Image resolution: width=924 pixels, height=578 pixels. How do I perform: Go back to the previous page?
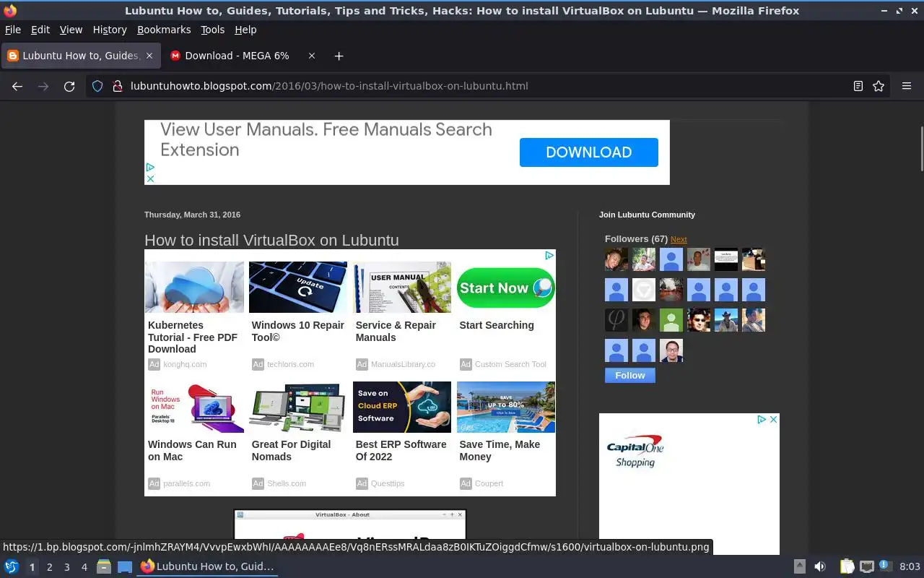tap(17, 86)
